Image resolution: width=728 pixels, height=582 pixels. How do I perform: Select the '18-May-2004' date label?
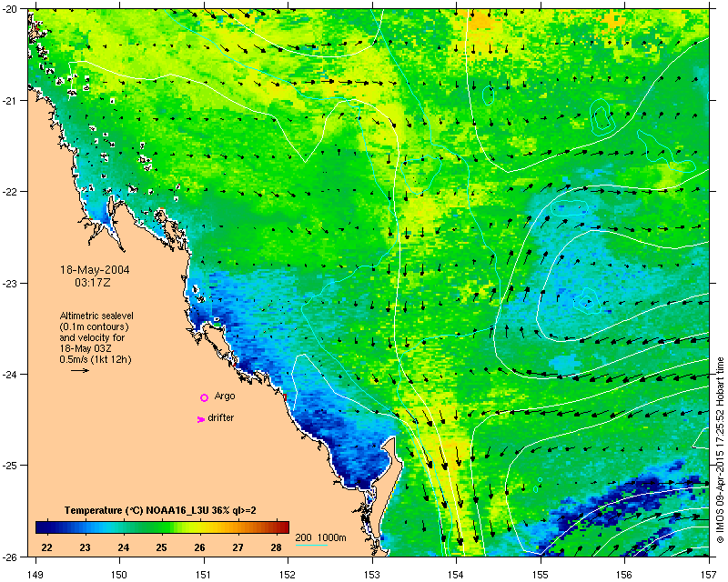coord(95,270)
